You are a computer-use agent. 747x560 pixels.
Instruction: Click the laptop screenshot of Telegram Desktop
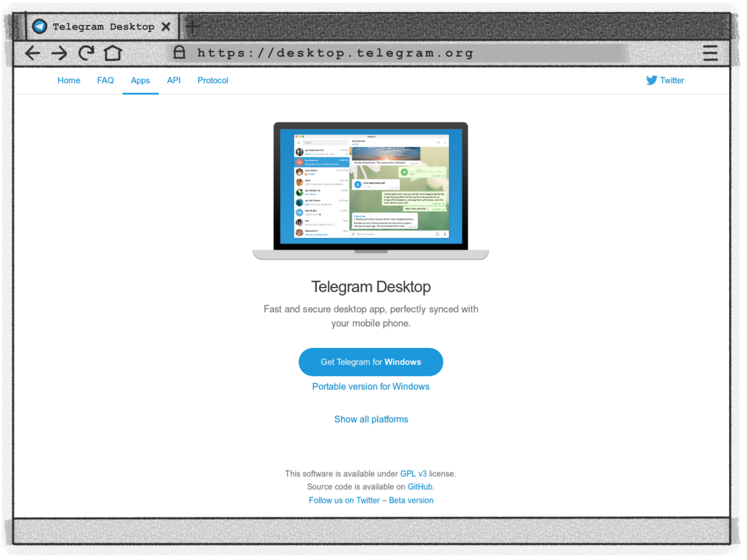[371, 191]
